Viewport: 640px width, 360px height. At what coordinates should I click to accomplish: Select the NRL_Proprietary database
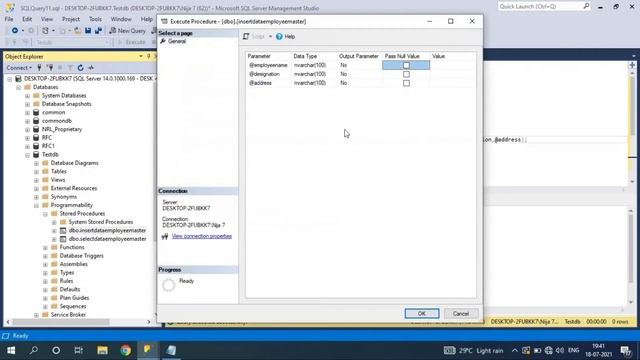[x=62, y=129]
